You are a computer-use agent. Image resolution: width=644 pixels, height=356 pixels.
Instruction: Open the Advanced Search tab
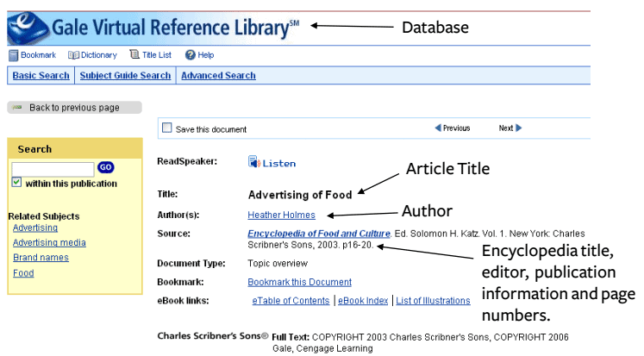coord(218,76)
